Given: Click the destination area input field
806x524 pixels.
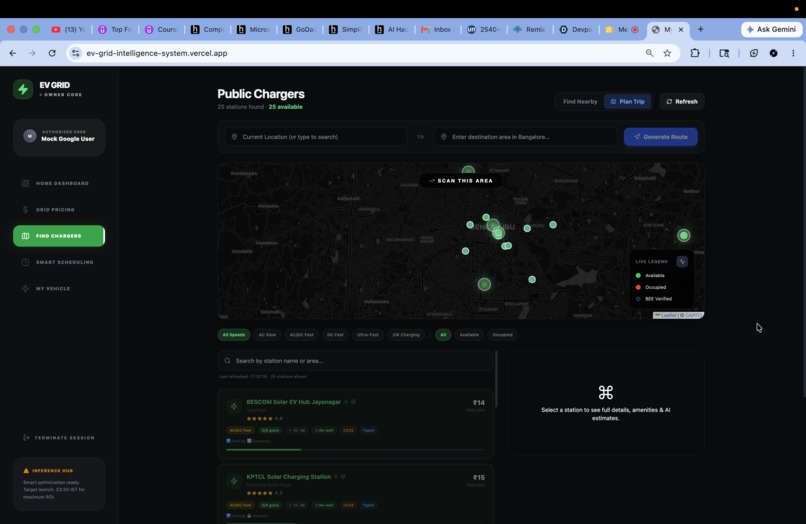Looking at the screenshot, I should [x=525, y=137].
